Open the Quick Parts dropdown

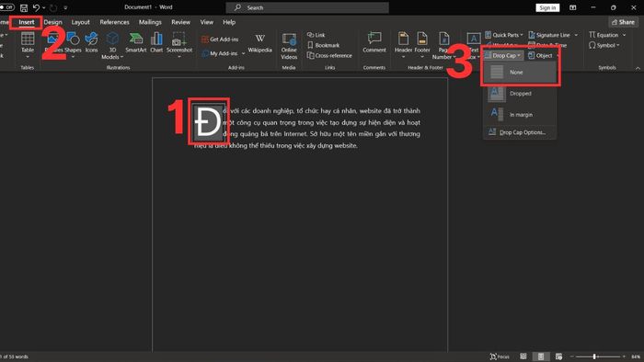504,35
